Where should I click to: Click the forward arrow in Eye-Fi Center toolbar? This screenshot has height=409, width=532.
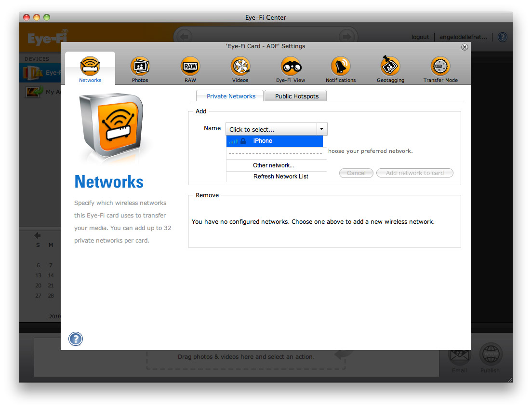point(347,37)
